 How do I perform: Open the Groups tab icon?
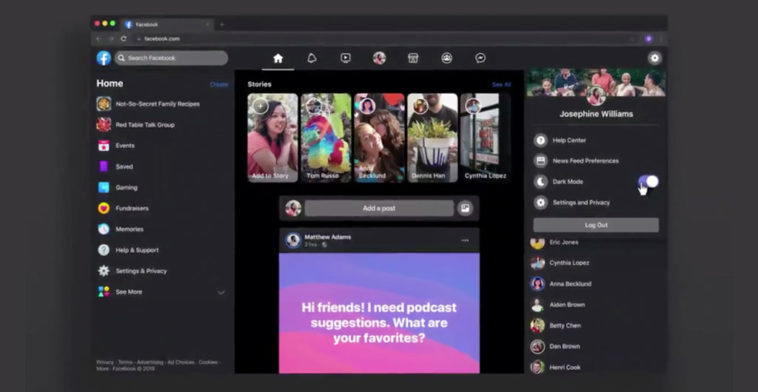(447, 58)
